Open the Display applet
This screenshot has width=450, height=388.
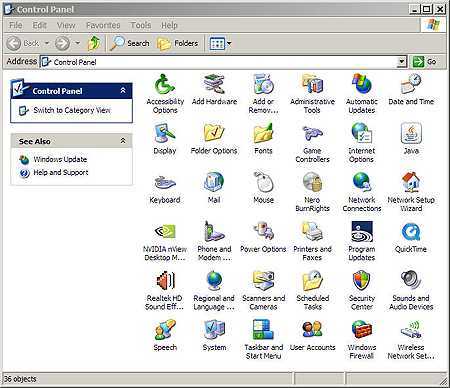(x=165, y=139)
